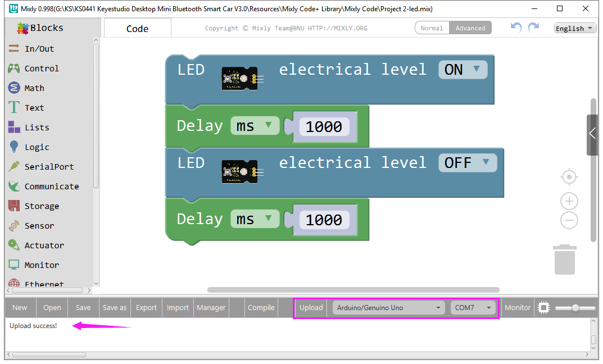Screen dimensions: 603x364
Task: Click the workspace vertical scrollbar
Action: (593, 170)
